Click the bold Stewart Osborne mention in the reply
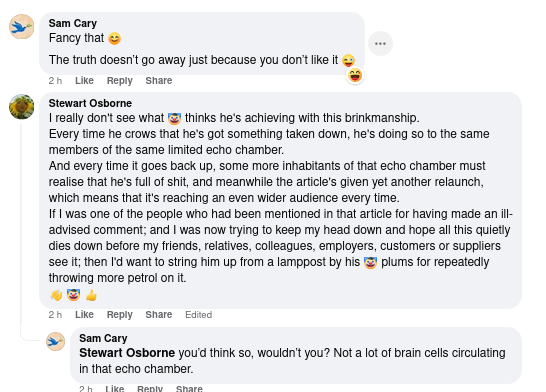 point(127,353)
